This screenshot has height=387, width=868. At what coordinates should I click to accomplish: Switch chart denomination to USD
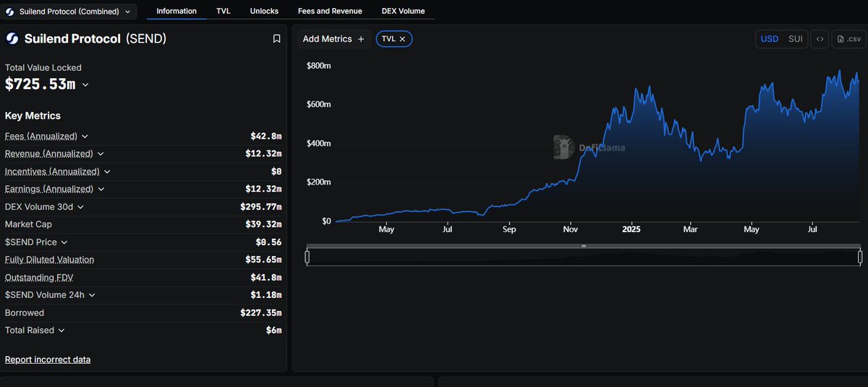770,39
